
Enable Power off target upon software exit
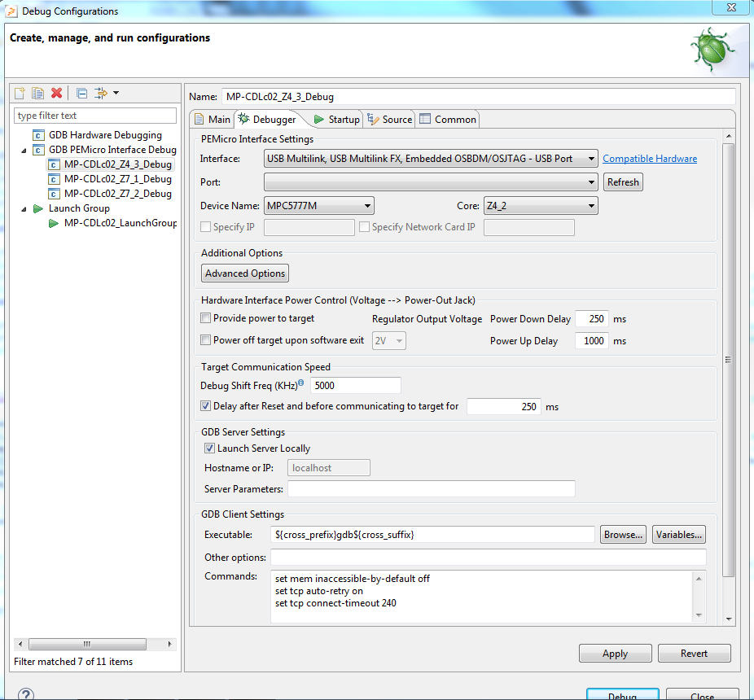[206, 340]
